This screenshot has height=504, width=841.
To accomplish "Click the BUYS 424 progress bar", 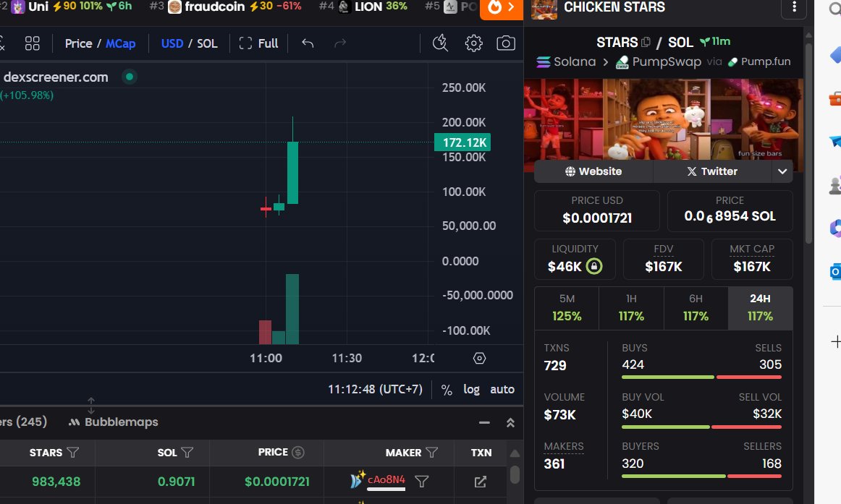I will coord(668,377).
